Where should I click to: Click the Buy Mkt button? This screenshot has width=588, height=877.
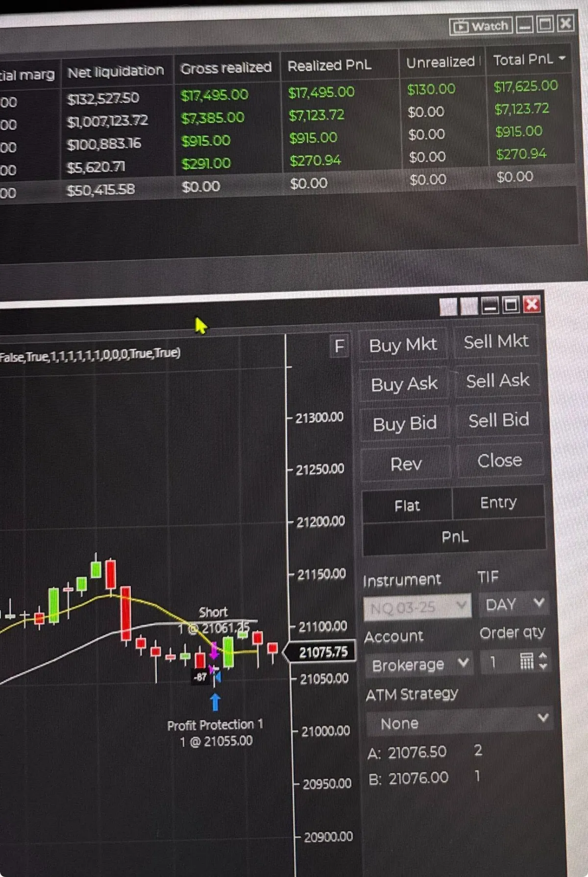coord(403,345)
